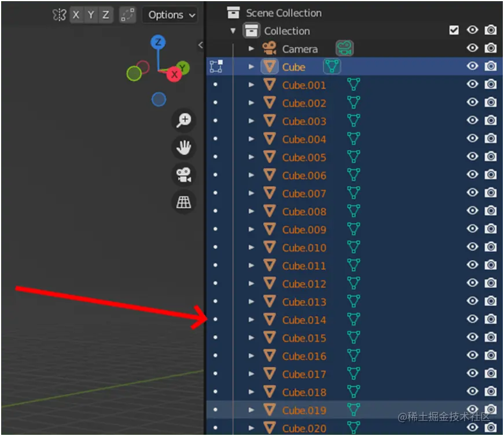
Task: Click the green Y axis on the navigation gizmo
Action: [x=183, y=67]
